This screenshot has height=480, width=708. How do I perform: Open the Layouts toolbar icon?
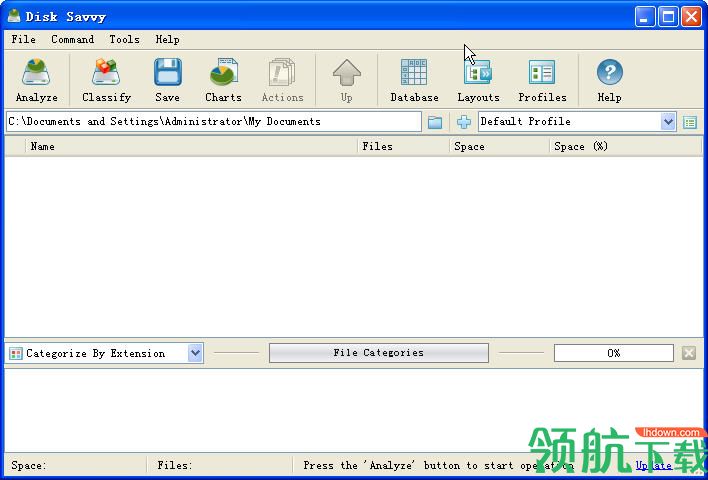tap(478, 80)
